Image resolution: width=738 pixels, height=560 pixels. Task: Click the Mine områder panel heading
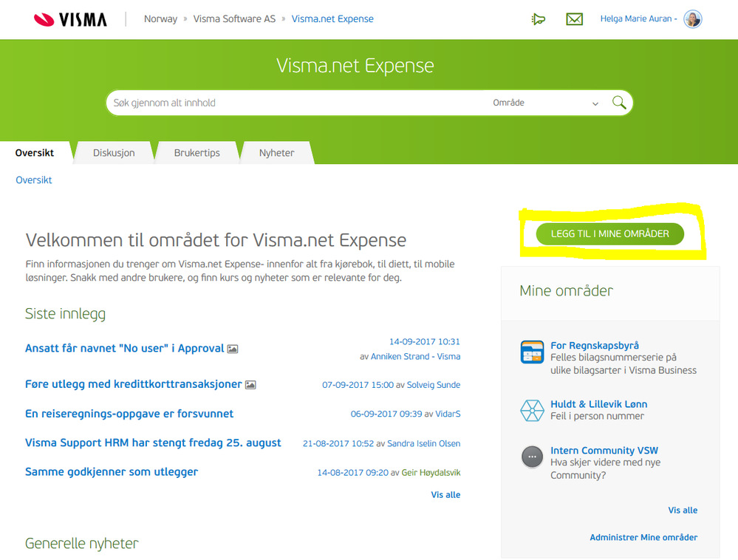tap(566, 291)
